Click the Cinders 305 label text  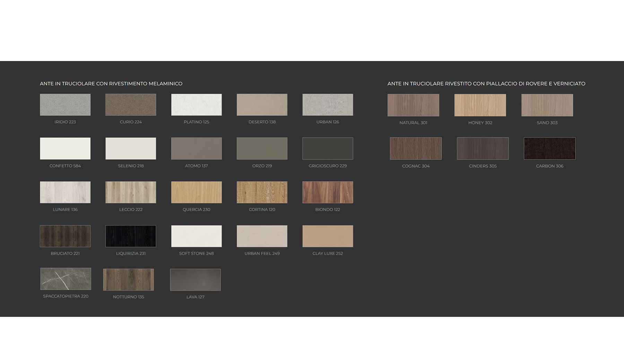tap(483, 166)
